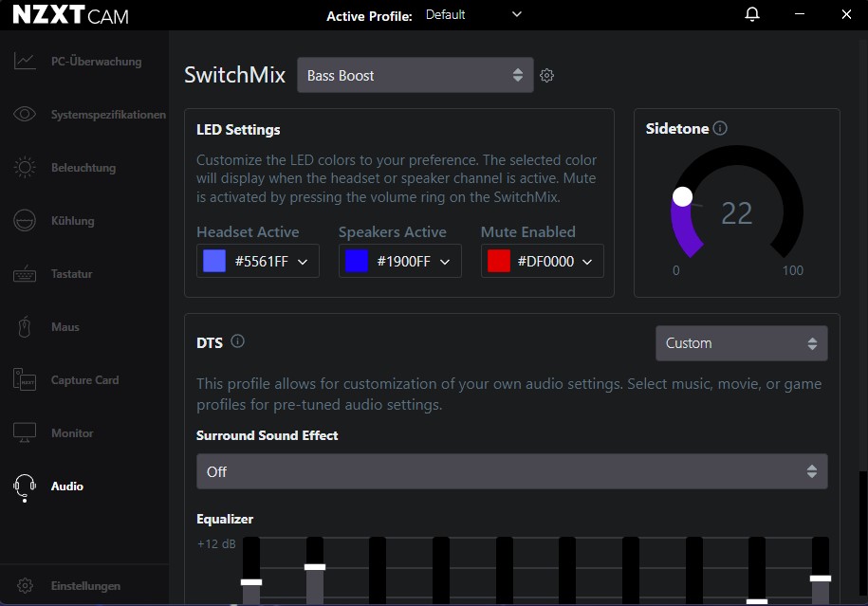Viewport: 868px width, 606px height.
Task: Click the Capture Card icon
Action: tap(25, 379)
